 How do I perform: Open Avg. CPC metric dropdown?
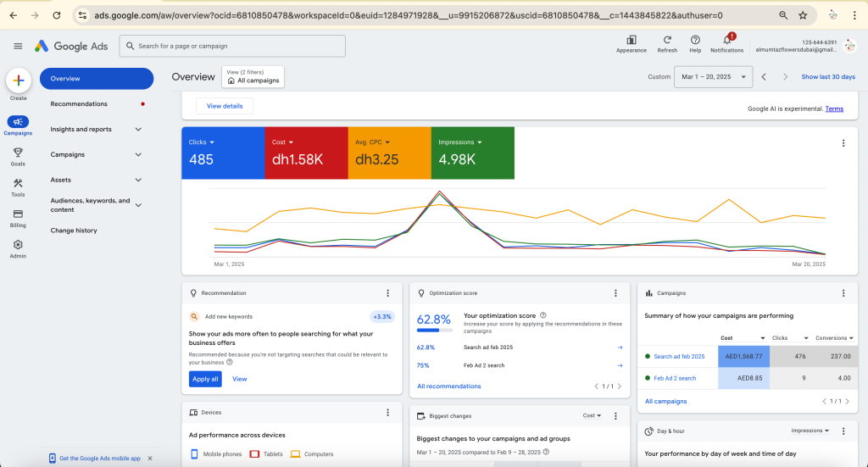tap(373, 142)
